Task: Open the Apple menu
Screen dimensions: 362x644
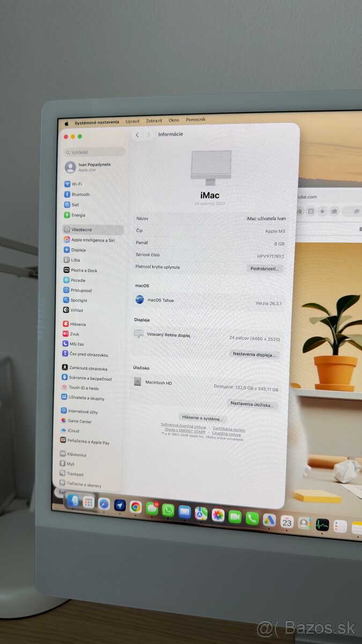Action: pos(67,123)
